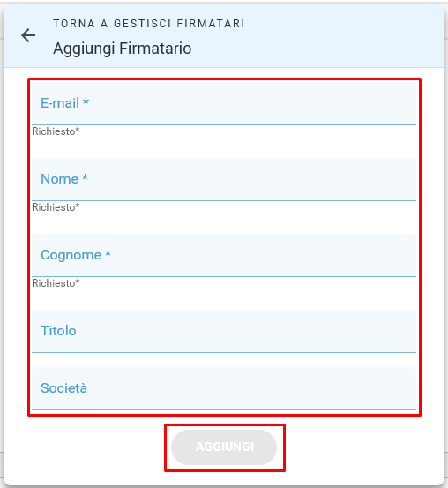The height and width of the screenshot is (488, 448).
Task: Click the Aggiungi Firmatario heading
Action: pyautogui.click(x=123, y=49)
